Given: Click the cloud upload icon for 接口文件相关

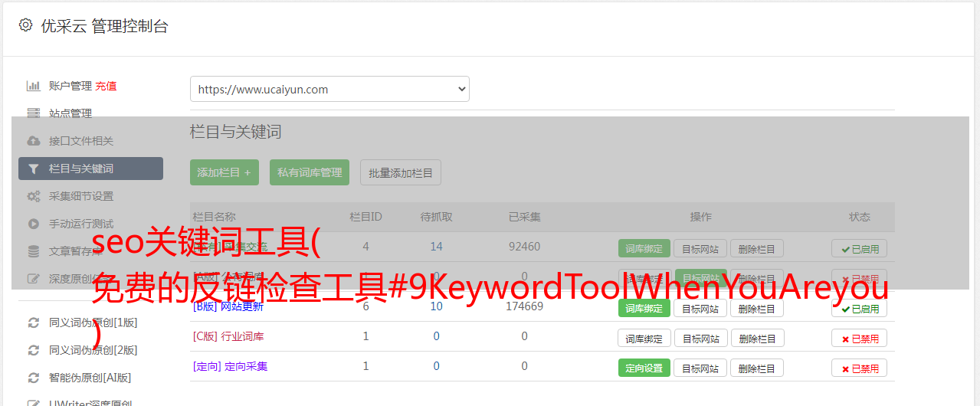Looking at the screenshot, I should tap(33, 141).
